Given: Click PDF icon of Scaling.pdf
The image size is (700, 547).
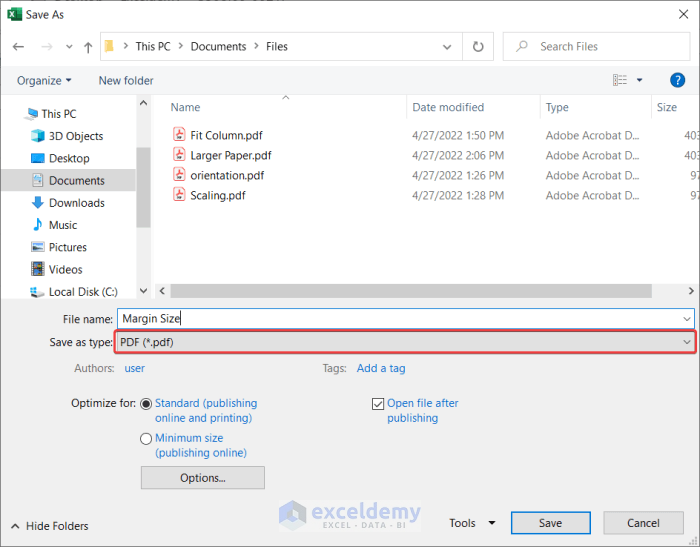Looking at the screenshot, I should [x=179, y=195].
